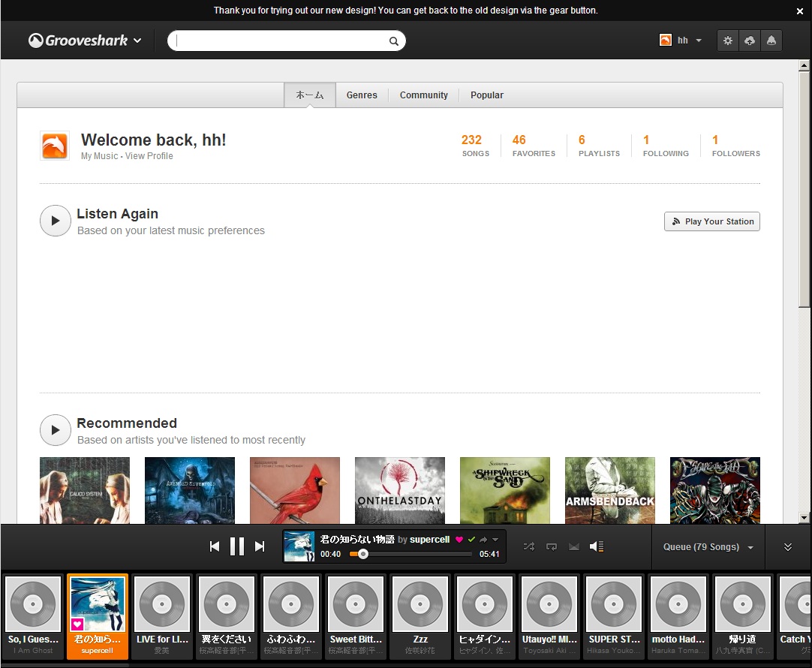Open the Avenged Sevenfold album cover
Viewport: 812px width, 668px height.
[x=190, y=490]
